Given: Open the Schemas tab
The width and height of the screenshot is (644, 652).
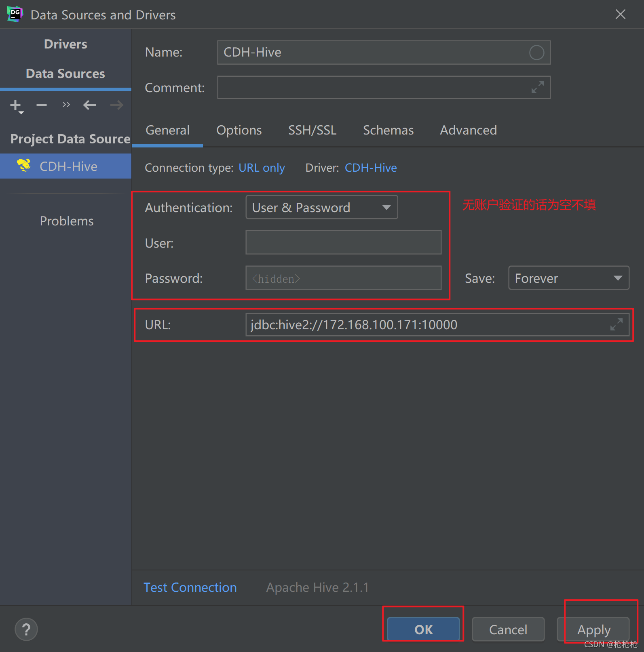Looking at the screenshot, I should tap(388, 130).
